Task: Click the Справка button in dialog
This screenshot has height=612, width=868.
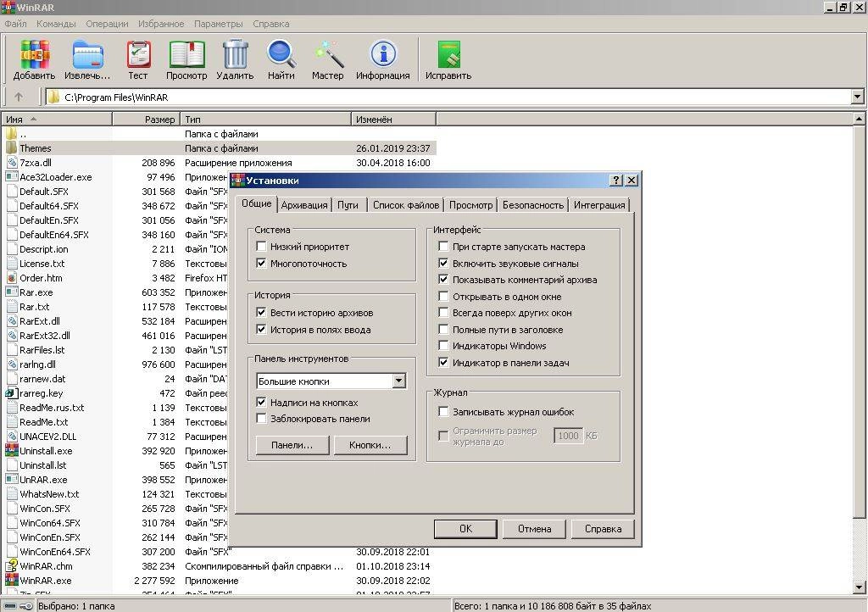Action: pyautogui.click(x=603, y=528)
